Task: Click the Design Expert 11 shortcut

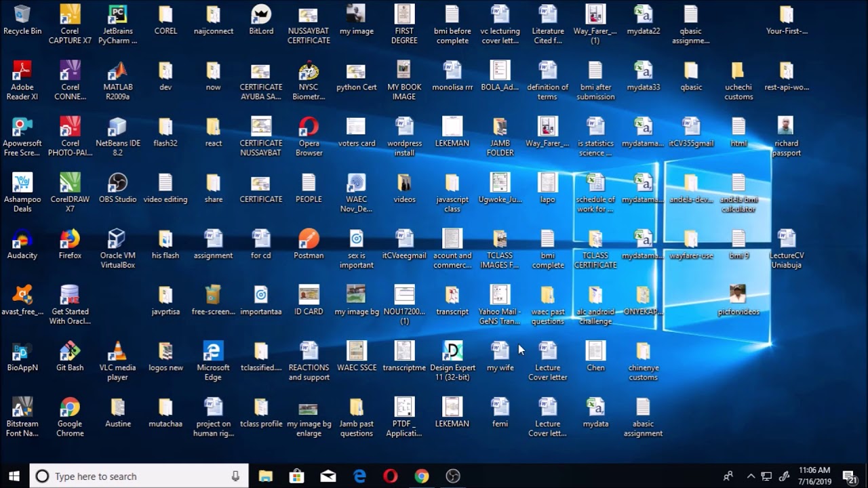Action: 452,362
